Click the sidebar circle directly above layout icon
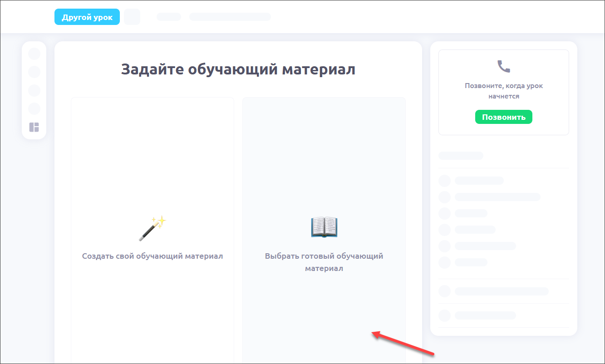 coord(34,108)
